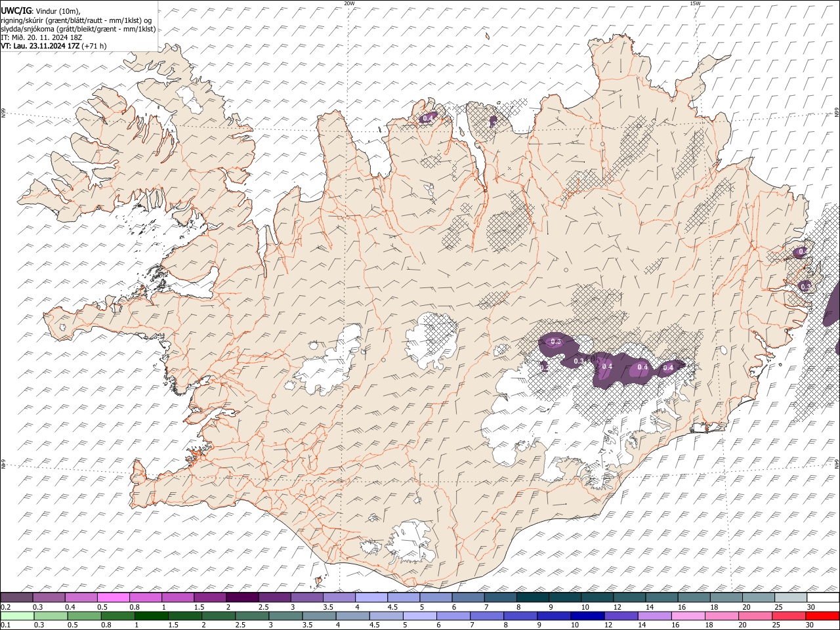Pick the 5 light periwinkle swatch on the lower scale

click(419, 616)
